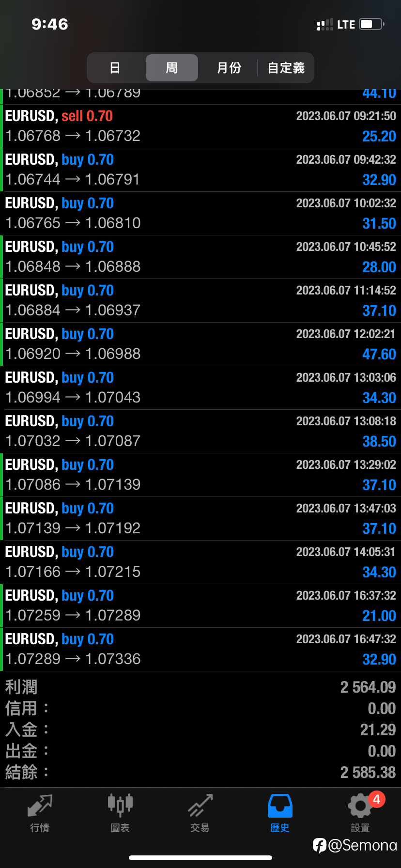Tap the last trade at 16:47:32
401x868 pixels.
tap(200, 649)
